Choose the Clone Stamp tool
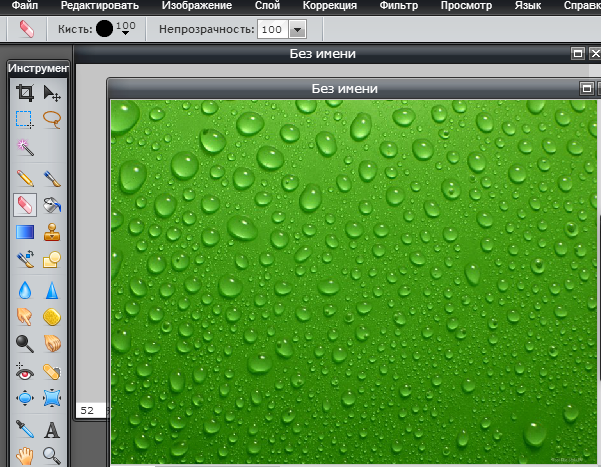Image resolution: width=601 pixels, height=467 pixels. pyautogui.click(x=52, y=232)
